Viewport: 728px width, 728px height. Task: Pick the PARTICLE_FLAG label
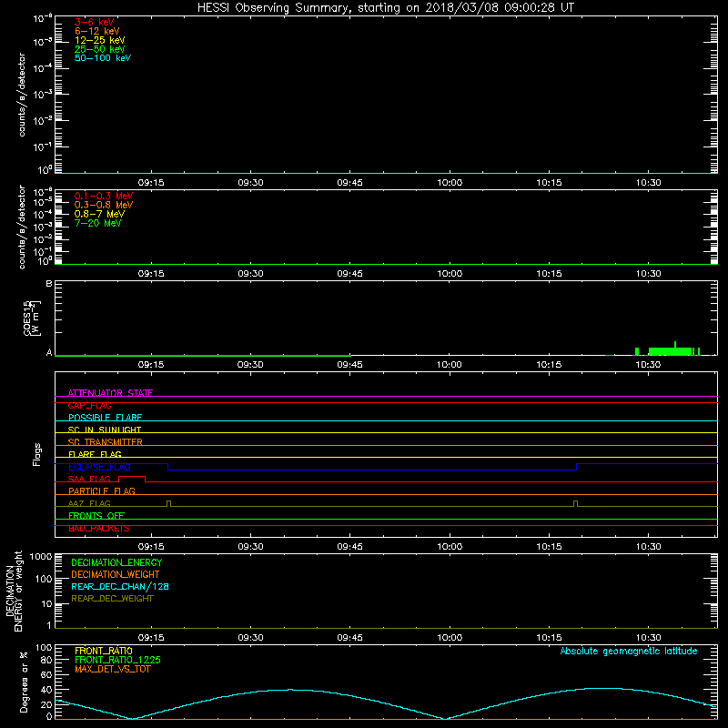tap(102, 490)
